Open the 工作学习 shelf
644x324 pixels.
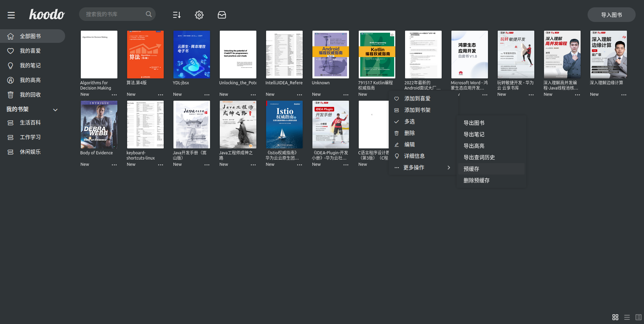click(x=32, y=137)
